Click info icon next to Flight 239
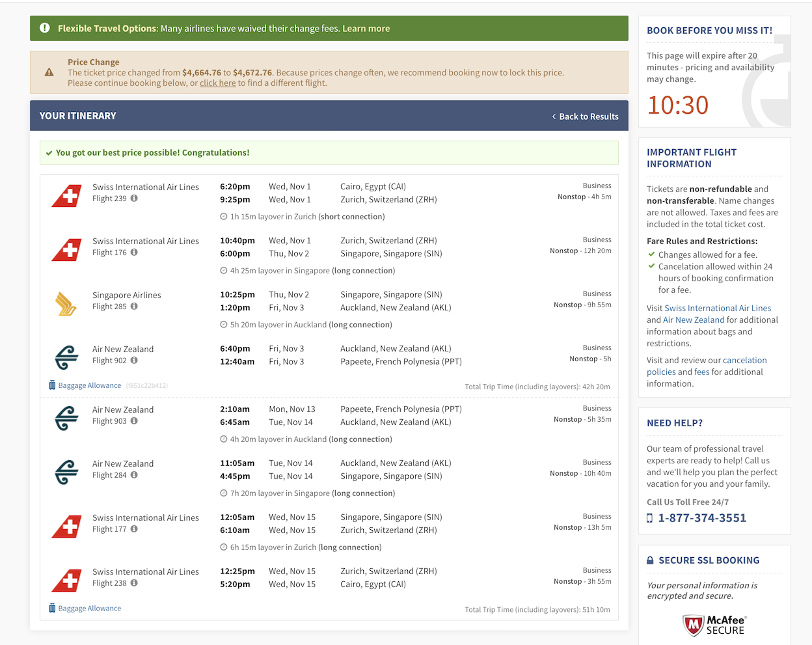The height and width of the screenshot is (645, 812). (134, 199)
